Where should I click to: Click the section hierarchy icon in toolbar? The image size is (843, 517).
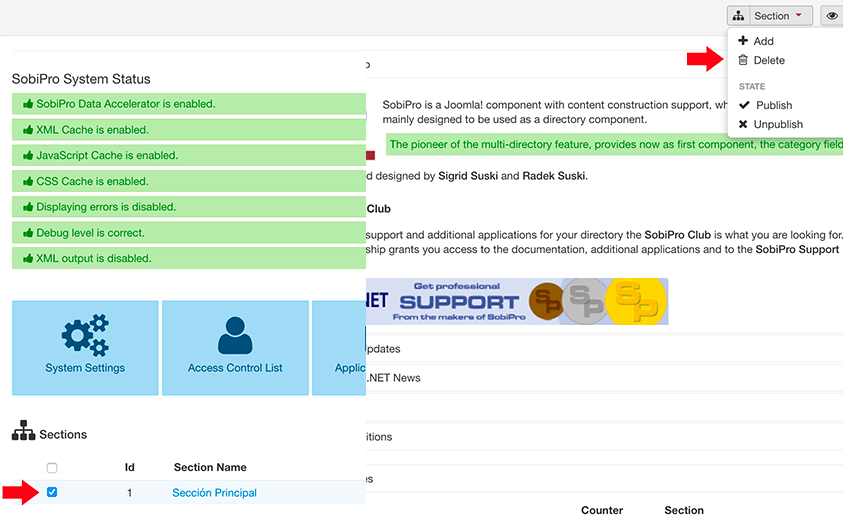(739, 16)
